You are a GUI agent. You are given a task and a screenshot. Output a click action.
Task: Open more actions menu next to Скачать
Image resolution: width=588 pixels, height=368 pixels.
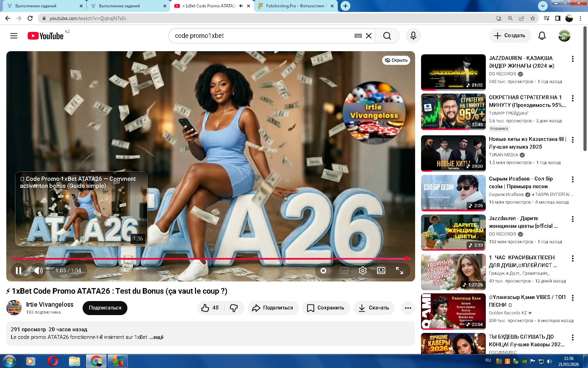(x=408, y=308)
